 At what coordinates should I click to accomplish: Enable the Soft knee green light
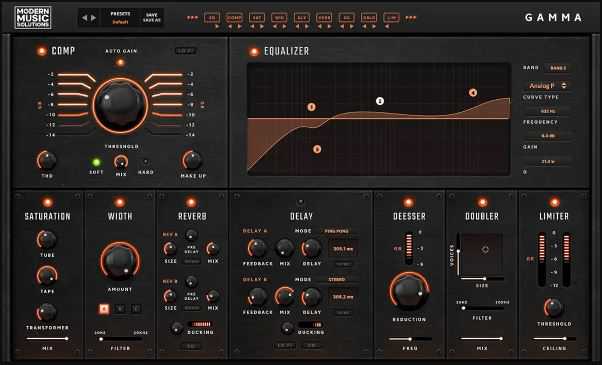[x=96, y=162]
